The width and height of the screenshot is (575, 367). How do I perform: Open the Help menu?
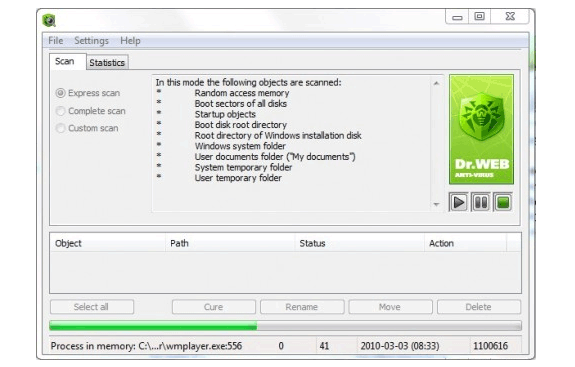(x=130, y=41)
